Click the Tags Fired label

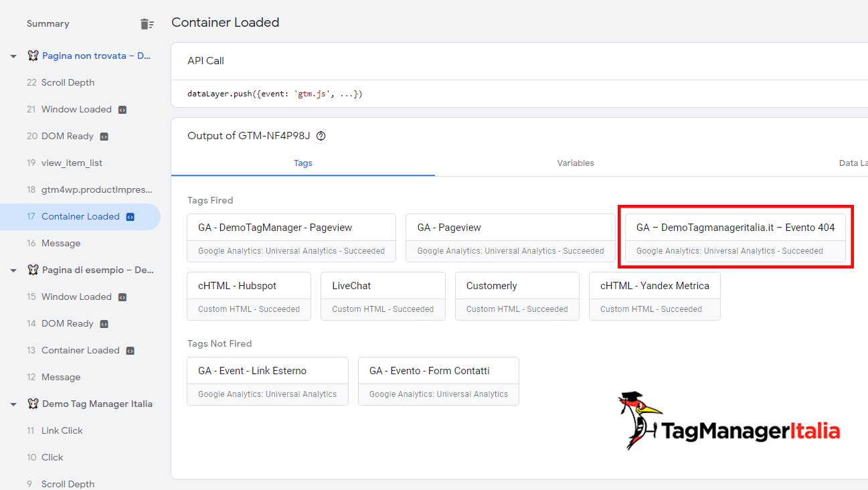tap(210, 200)
